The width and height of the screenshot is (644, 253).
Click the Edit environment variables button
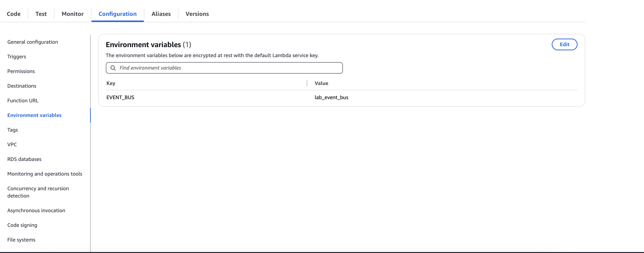564,44
